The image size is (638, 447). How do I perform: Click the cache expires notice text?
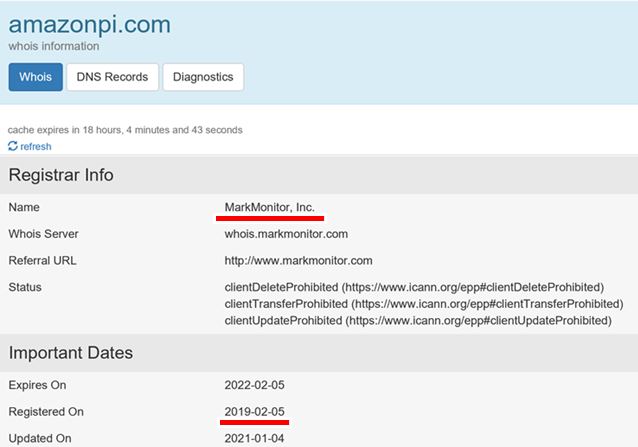125,130
